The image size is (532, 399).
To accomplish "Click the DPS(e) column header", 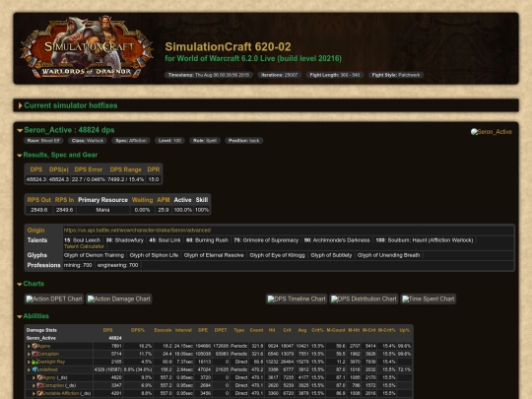I will point(59,169).
